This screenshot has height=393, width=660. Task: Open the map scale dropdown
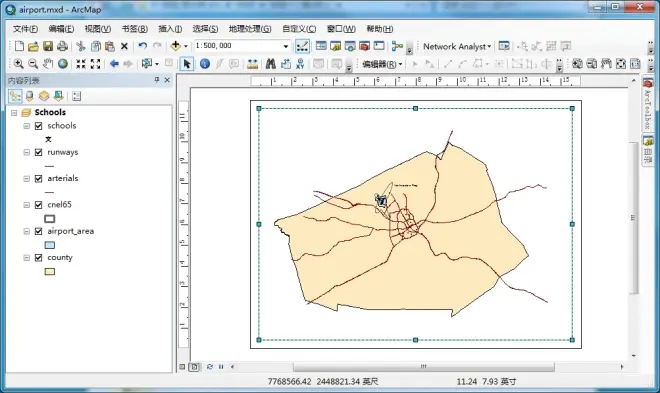286,46
